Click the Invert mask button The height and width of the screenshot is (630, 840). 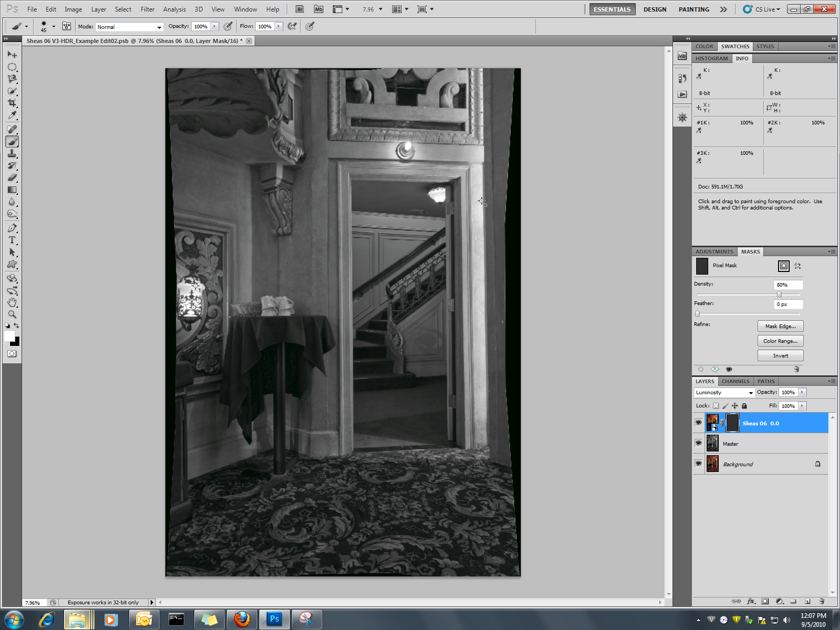pos(780,355)
